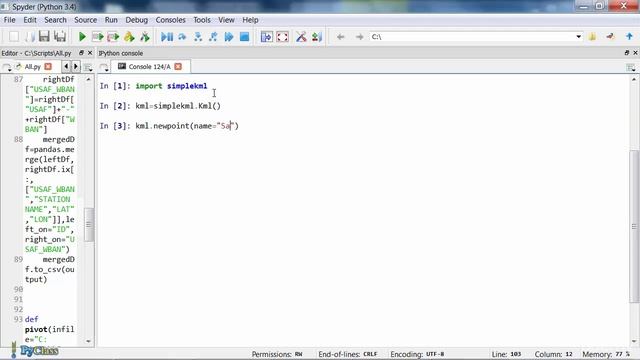Click 'End-of-lines: CRLF' in status bar

pos(348,354)
